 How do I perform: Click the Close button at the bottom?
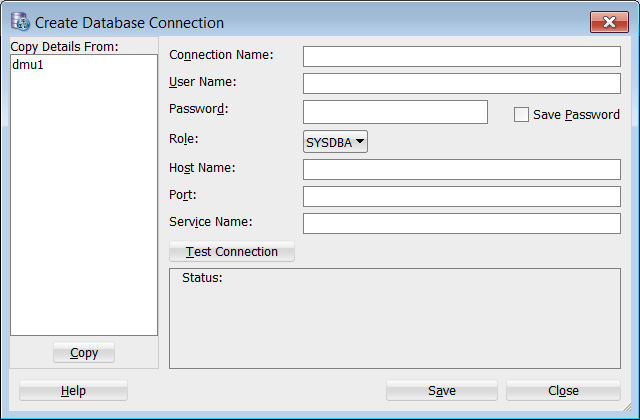(563, 391)
